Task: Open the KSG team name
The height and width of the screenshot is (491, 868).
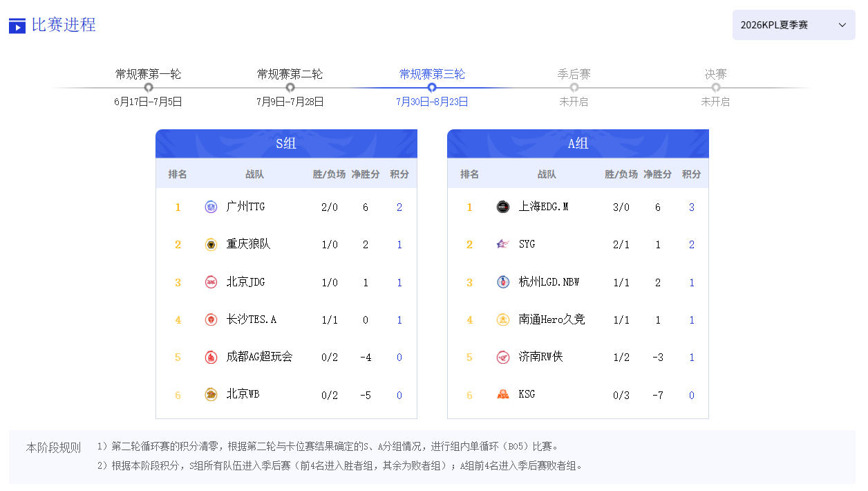Action: [x=527, y=394]
